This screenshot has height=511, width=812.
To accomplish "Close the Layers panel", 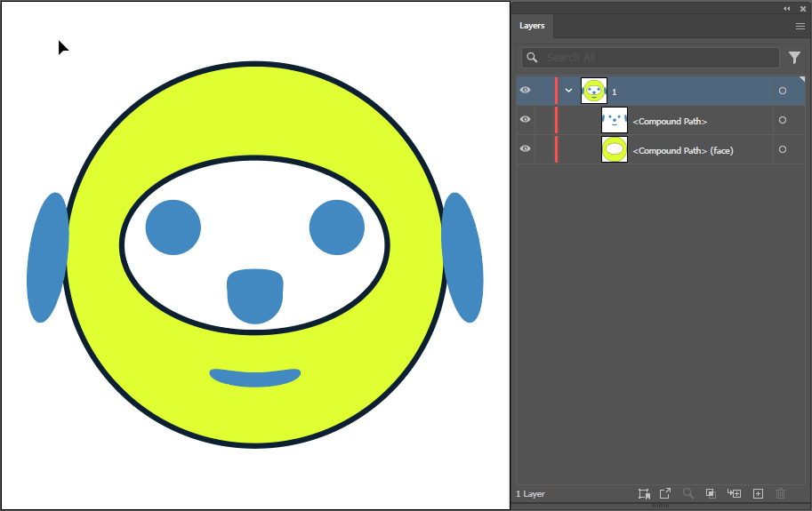I will (803, 8).
